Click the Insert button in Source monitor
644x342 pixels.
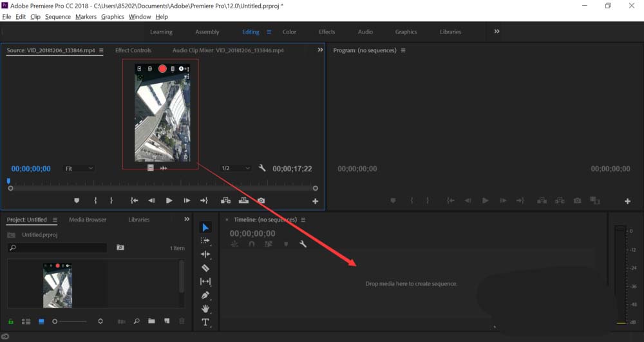coord(226,201)
